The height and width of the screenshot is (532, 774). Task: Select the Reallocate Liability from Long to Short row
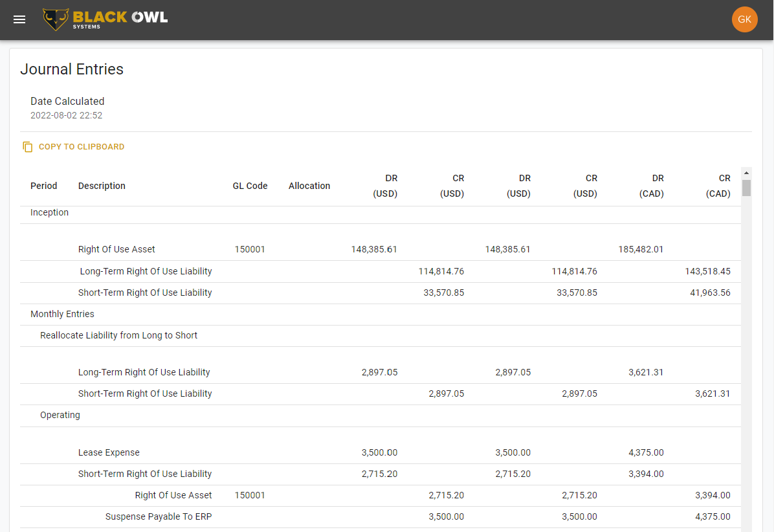118,335
